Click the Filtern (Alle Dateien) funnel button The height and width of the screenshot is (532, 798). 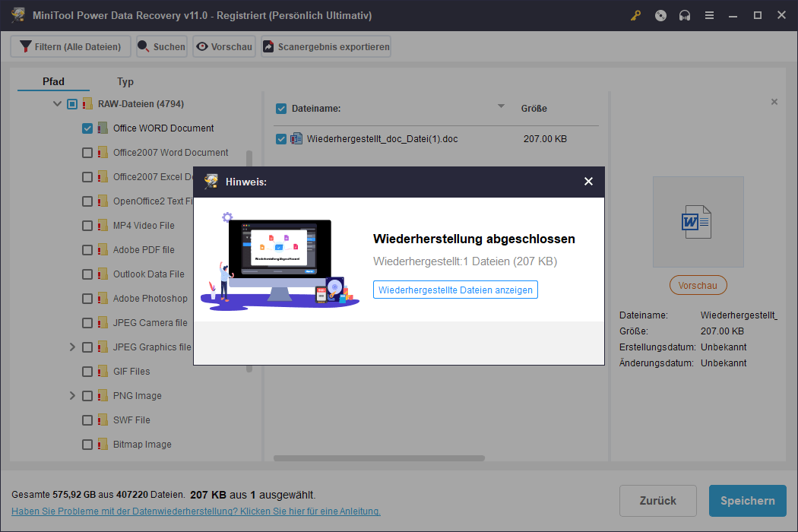click(x=71, y=46)
